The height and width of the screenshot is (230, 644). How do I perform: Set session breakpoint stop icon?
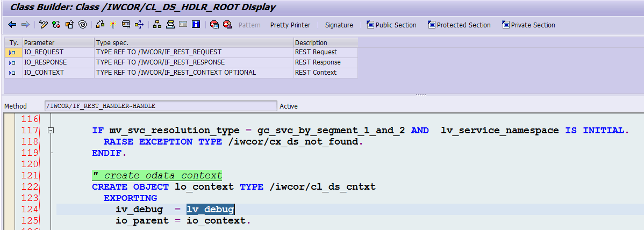(x=214, y=25)
